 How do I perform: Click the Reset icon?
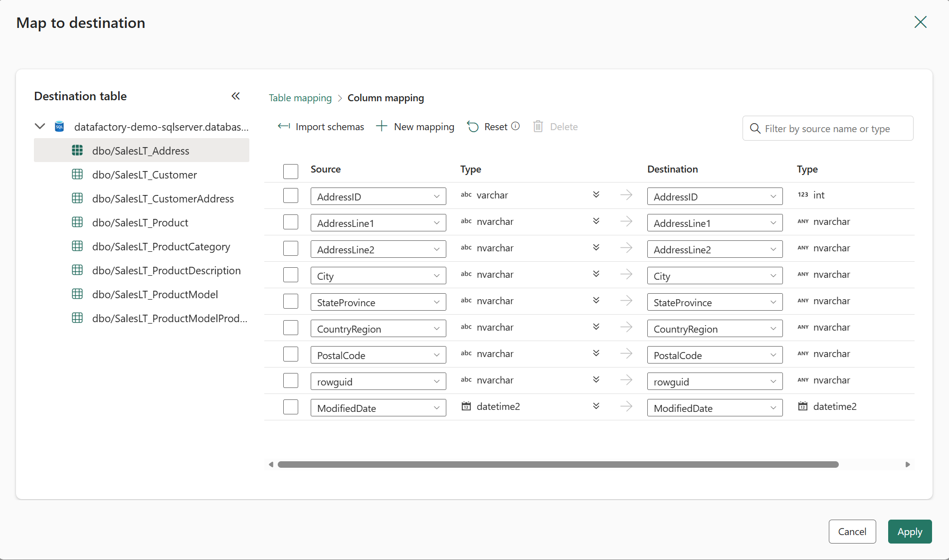click(473, 126)
